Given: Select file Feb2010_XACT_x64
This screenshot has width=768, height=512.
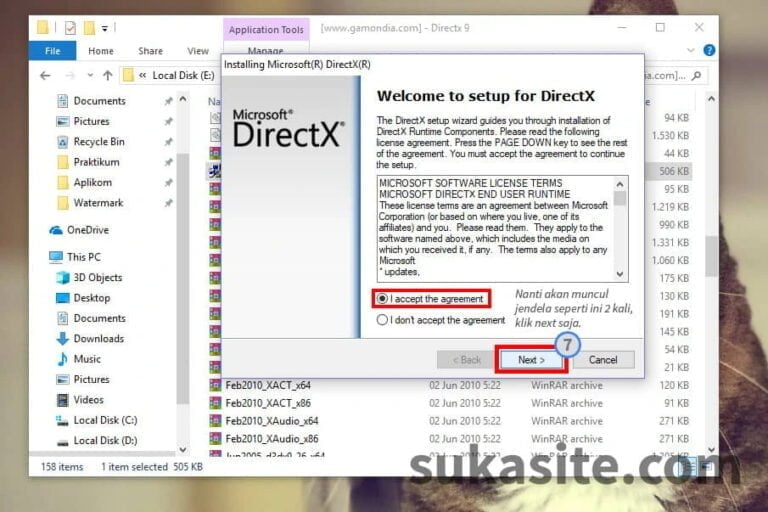Looking at the screenshot, I should click(268, 385).
